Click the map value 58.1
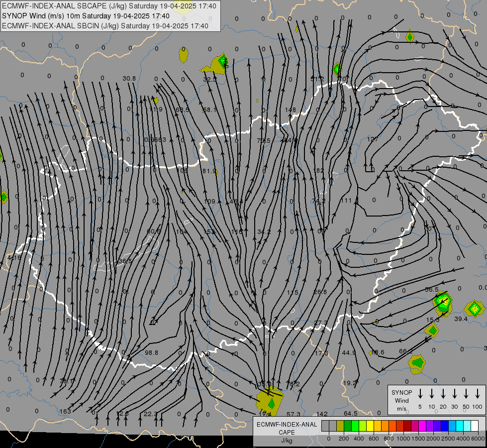This screenshot has width=487, height=448. tap(210, 110)
